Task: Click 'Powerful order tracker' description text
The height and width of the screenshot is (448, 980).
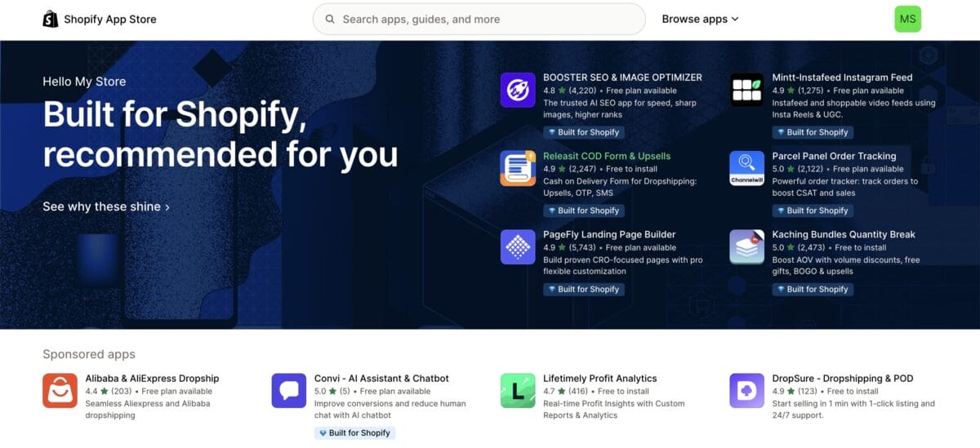Action: (x=845, y=187)
